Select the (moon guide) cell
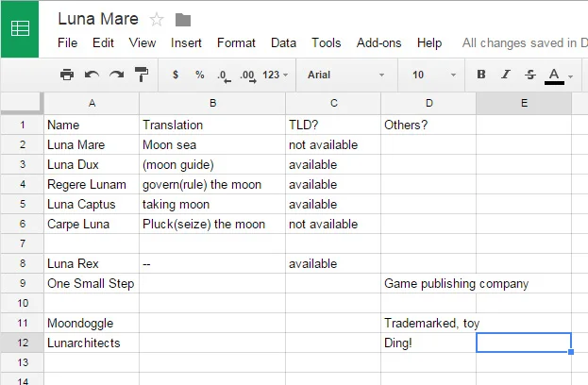 (212, 164)
